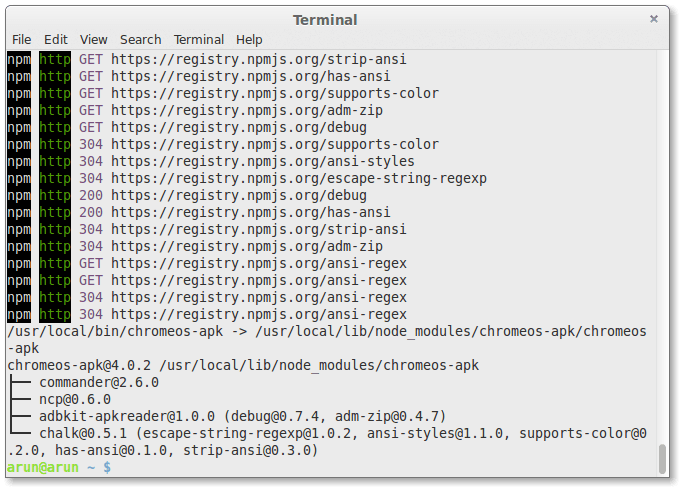The image size is (679, 487).
Task: Click the vertical scrollbar thumb
Action: (x=661, y=458)
